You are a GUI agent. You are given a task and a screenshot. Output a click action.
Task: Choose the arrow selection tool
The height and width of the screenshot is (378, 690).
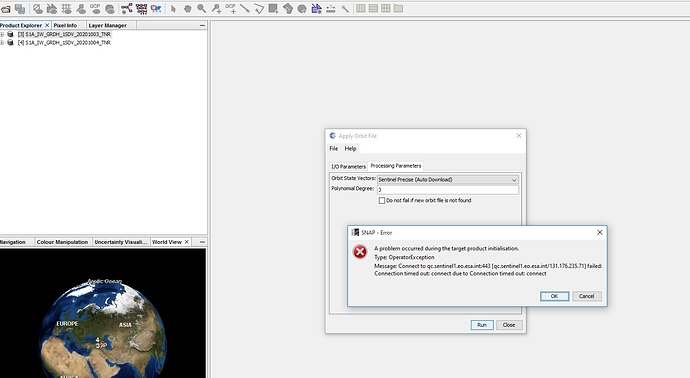[x=173, y=8]
